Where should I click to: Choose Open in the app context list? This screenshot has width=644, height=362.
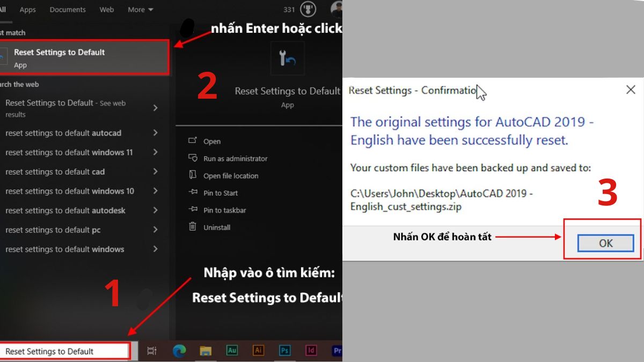pos(212,142)
